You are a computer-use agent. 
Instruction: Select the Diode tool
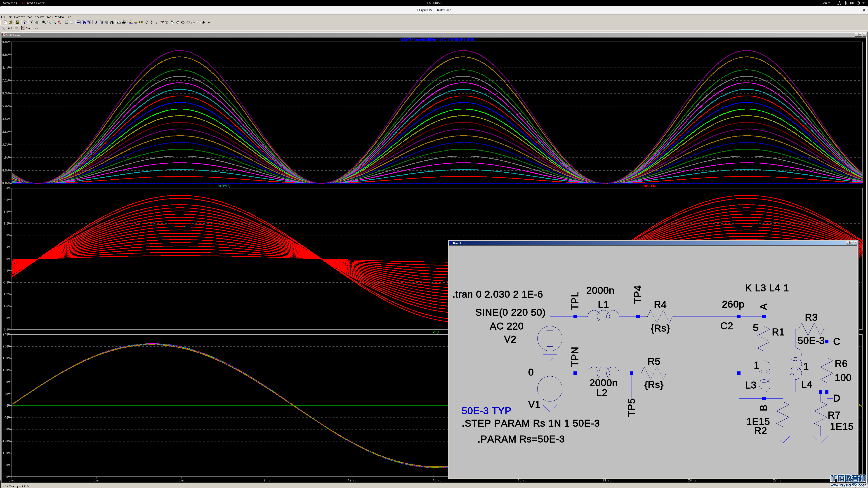point(162,22)
